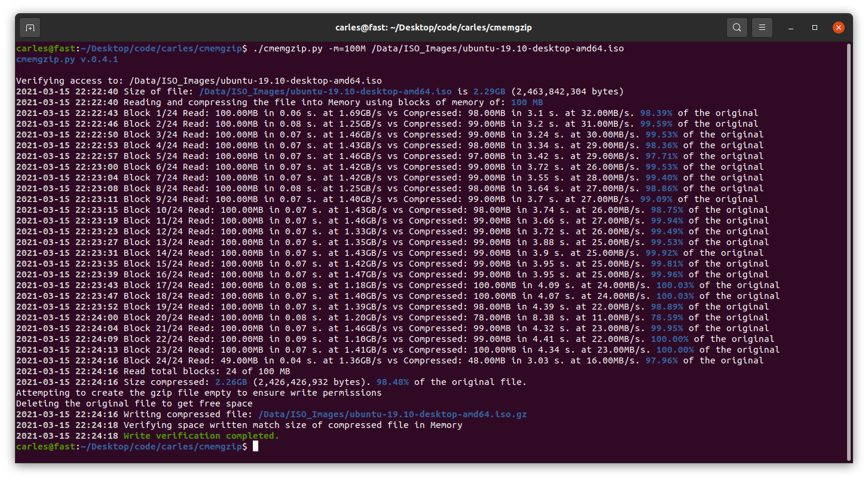Viewport: 868px width, 480px height.
Task: Click 99.59% on the Block 2/24 line
Action: pyautogui.click(x=656, y=124)
